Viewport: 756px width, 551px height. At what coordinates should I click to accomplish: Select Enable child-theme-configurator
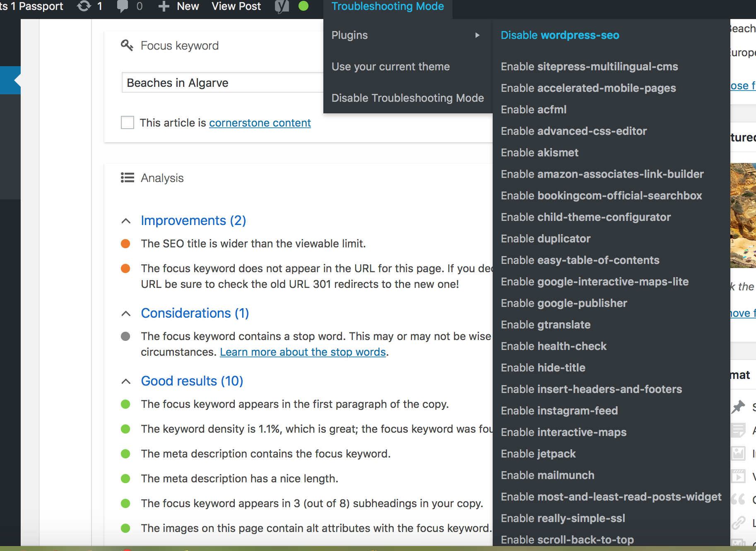click(x=586, y=217)
